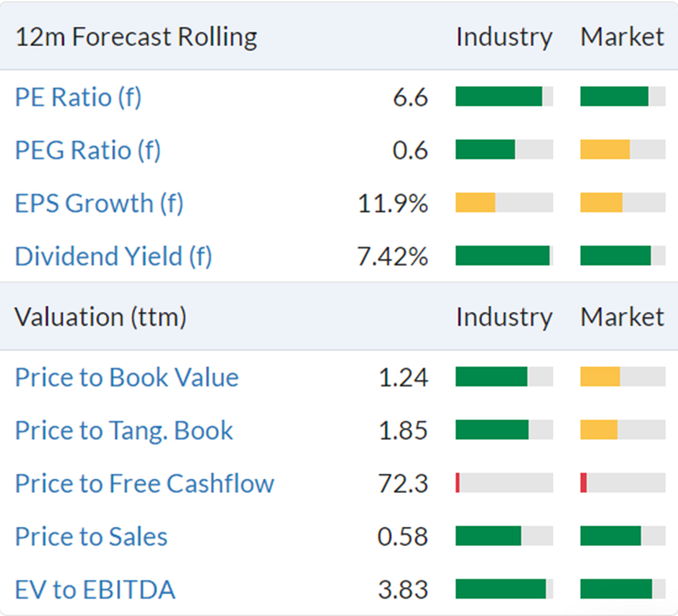Viewport: 678px width, 616px height.
Task: Click the EV to EBITDA industry bar
Action: coord(504,589)
